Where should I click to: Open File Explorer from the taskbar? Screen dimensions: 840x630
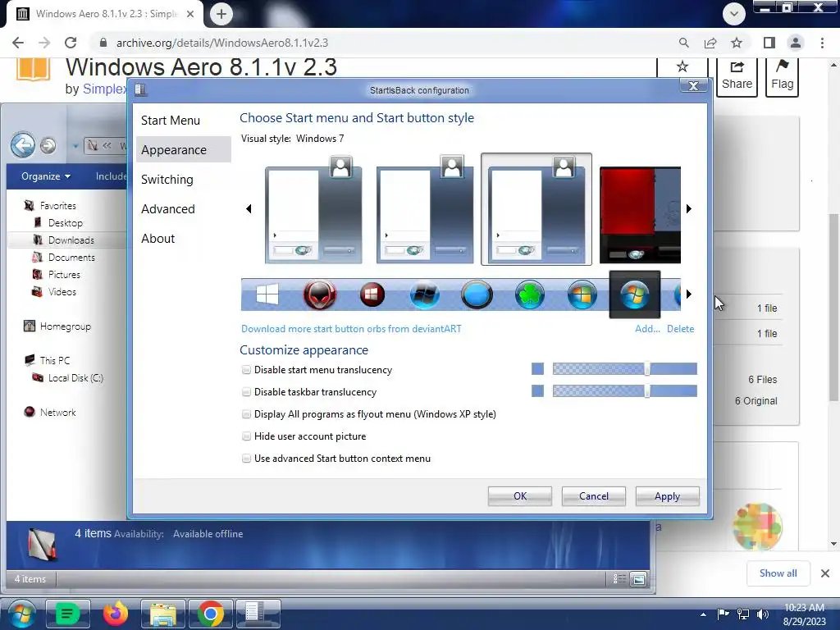[163, 614]
